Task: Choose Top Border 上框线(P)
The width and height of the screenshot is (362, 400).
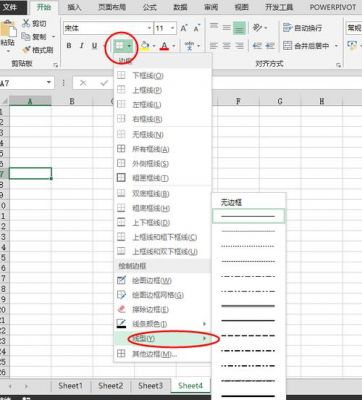Action: coord(163,90)
